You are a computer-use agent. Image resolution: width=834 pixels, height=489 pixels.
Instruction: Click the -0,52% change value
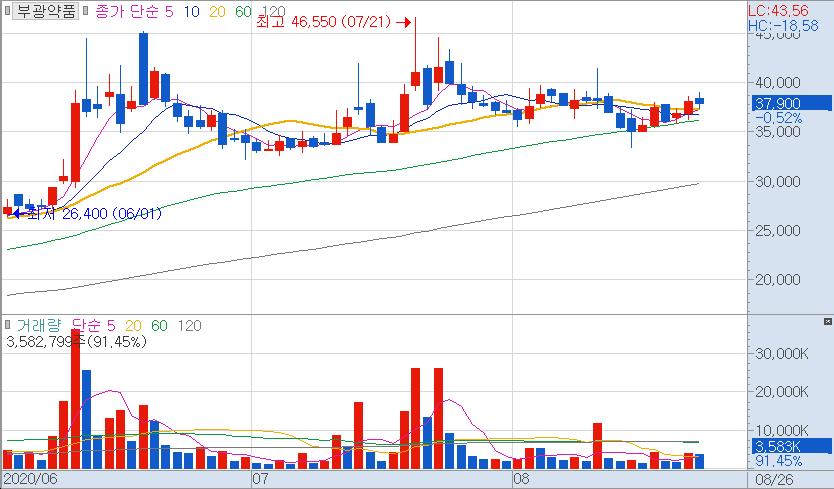[x=779, y=118]
